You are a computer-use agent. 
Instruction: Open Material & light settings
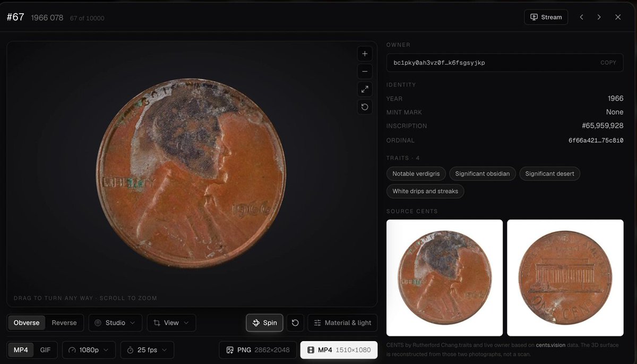[x=342, y=323]
